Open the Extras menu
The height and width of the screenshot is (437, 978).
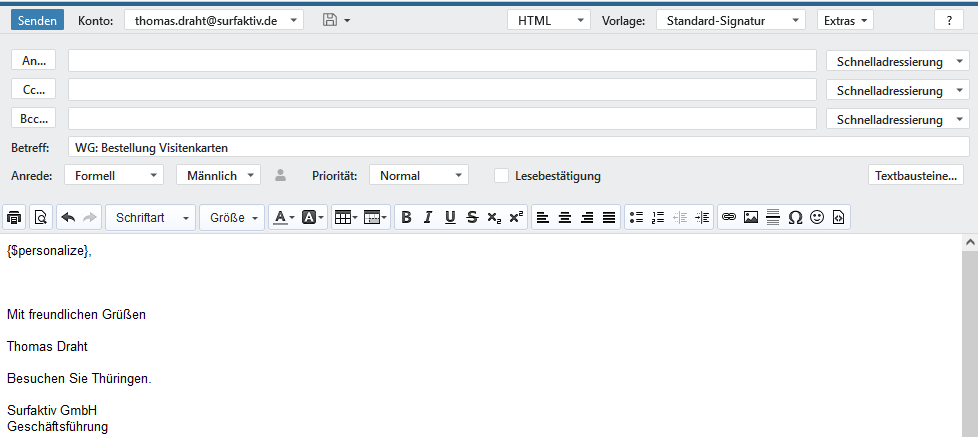(845, 20)
